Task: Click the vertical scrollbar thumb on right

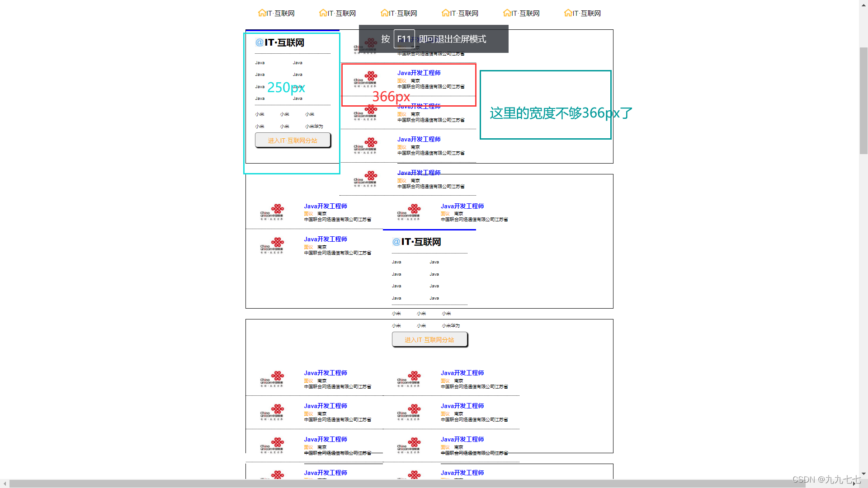Action: [863, 99]
